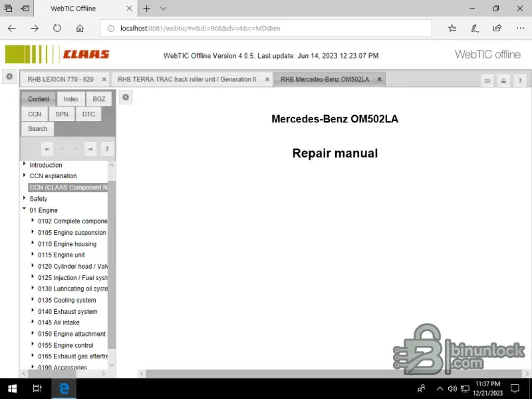
Task: Open 0150 Engine attachment entry
Action: 72,334
